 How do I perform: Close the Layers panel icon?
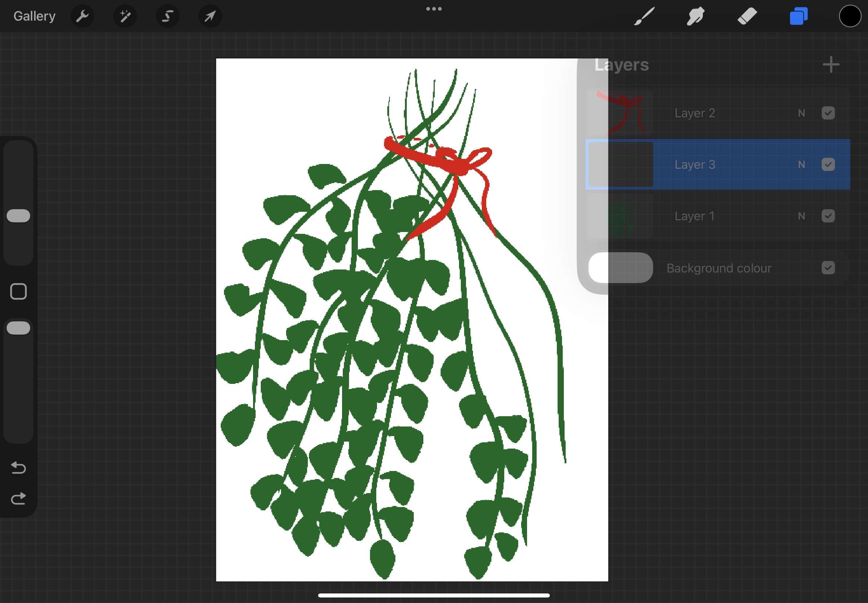click(x=798, y=16)
